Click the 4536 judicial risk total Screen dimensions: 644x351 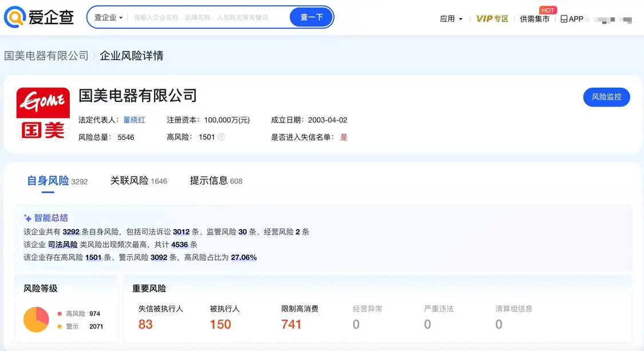(x=180, y=244)
